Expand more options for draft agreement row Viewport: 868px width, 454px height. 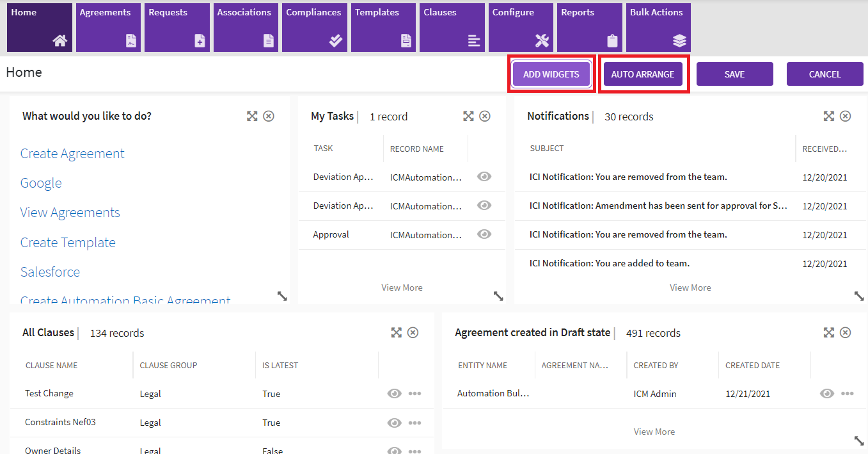tap(848, 393)
